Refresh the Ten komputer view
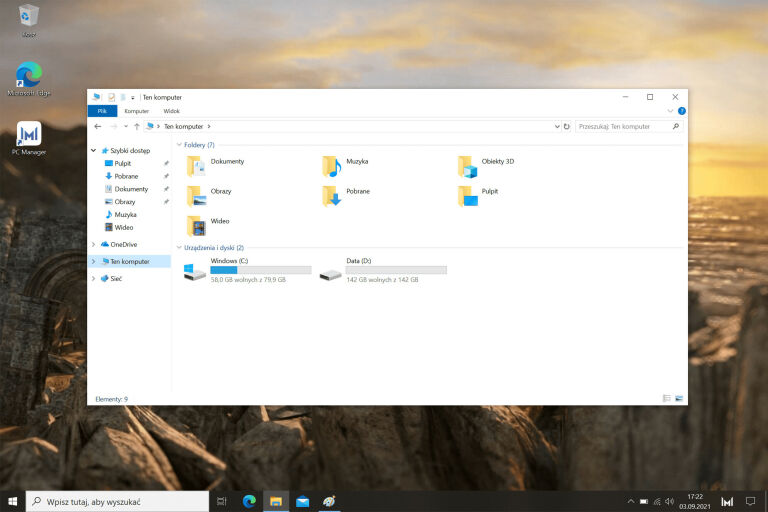The image size is (768, 512). click(567, 126)
